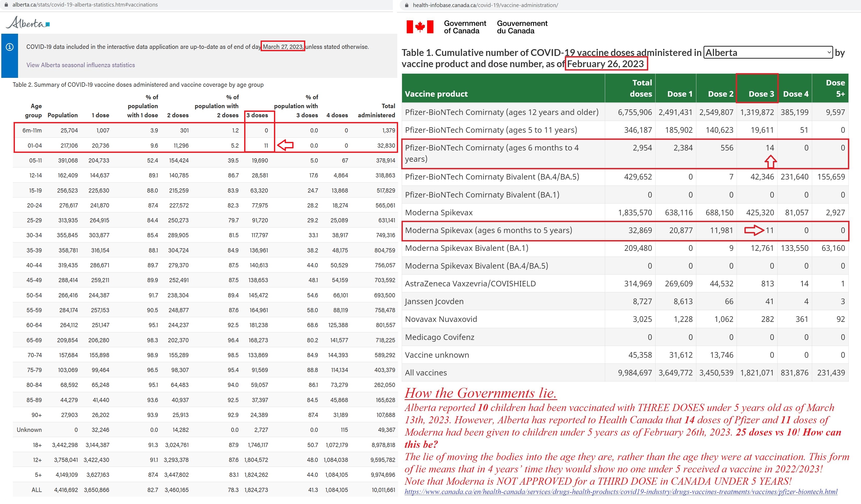861x504 pixels.
Task: Select the '12+' summary row label
Action: pyautogui.click(x=37, y=460)
